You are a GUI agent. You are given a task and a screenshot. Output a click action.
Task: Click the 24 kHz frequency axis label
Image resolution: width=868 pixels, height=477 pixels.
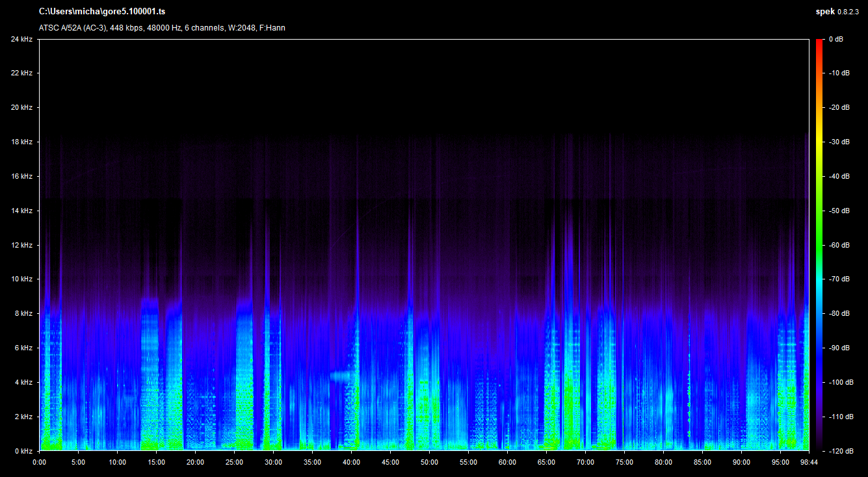[x=21, y=39]
